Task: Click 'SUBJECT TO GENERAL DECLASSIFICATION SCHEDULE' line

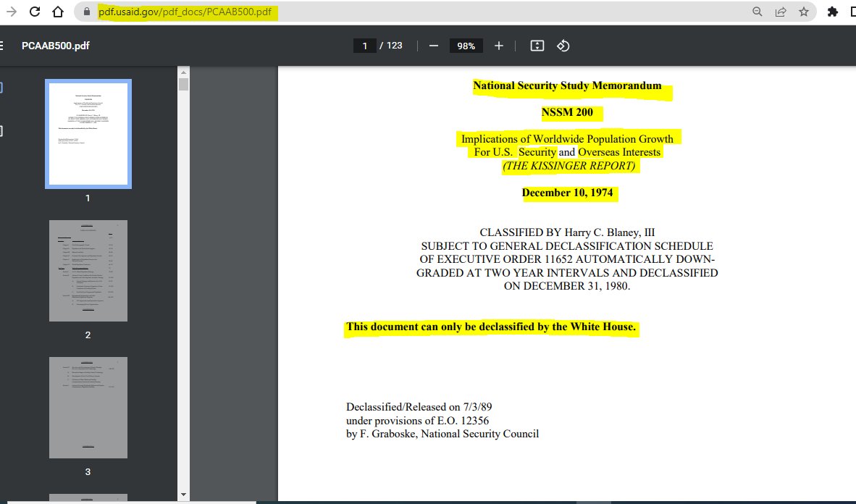Action: click(567, 246)
